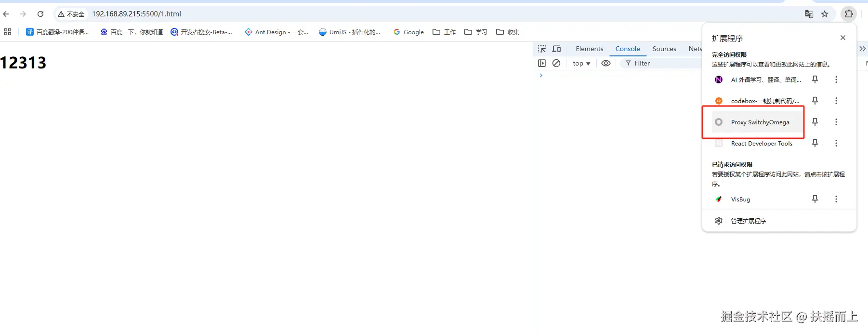Toggle the console sidebar panel

tap(542, 63)
